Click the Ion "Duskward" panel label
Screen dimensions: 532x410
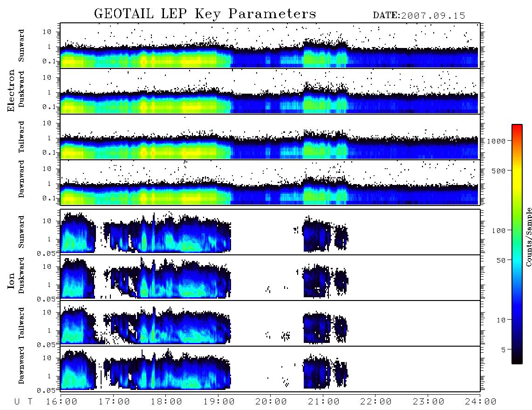(21, 275)
